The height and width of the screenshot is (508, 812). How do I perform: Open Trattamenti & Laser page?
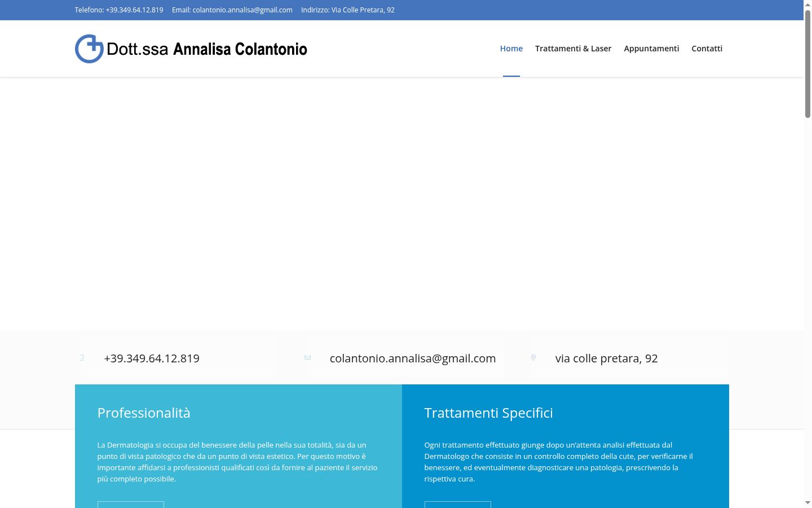(573, 49)
